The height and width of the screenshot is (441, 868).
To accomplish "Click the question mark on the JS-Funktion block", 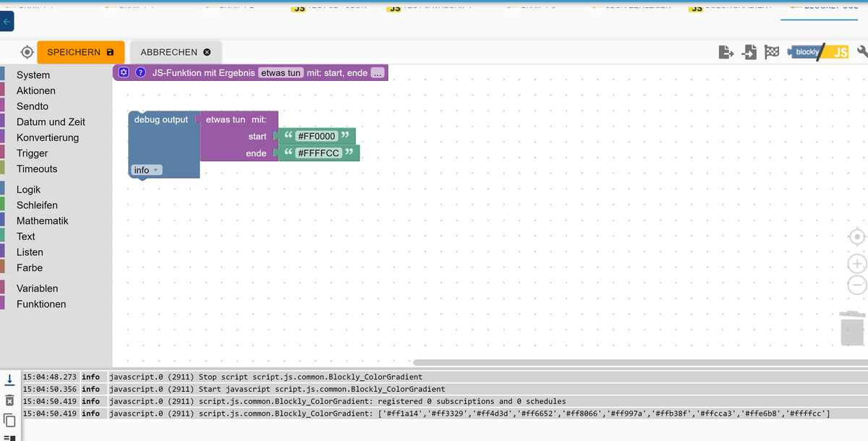I will point(140,73).
